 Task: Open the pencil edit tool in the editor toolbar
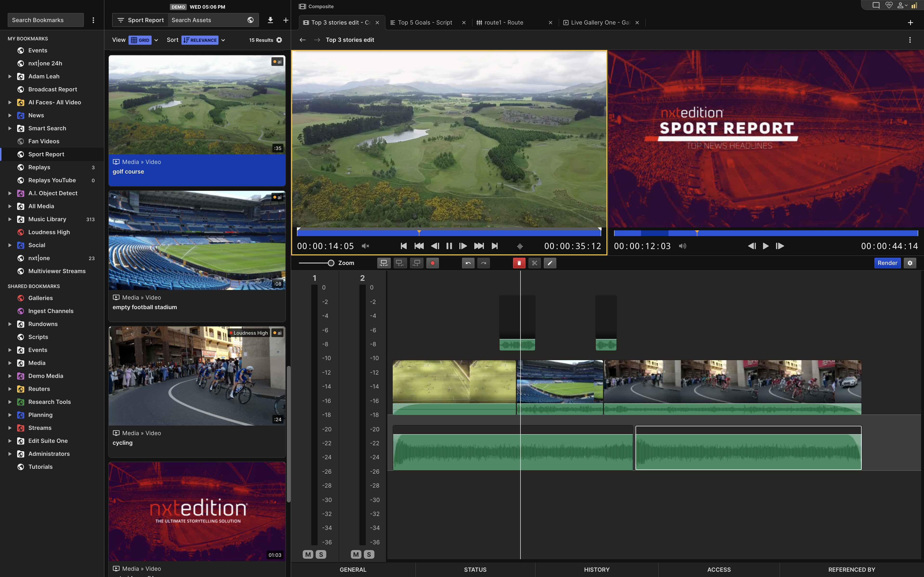550,263
